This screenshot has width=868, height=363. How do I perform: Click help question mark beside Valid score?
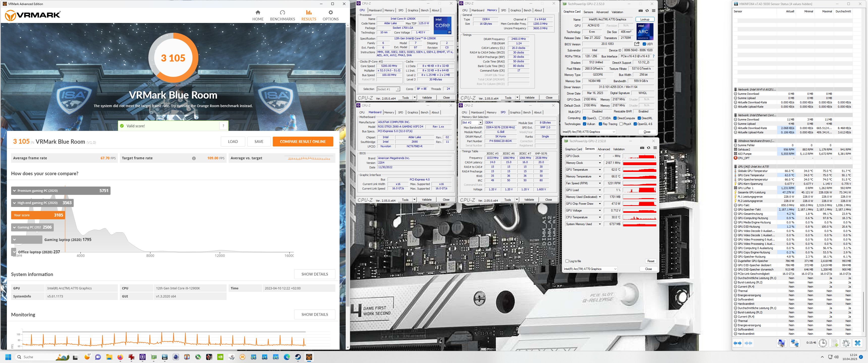[x=223, y=126]
